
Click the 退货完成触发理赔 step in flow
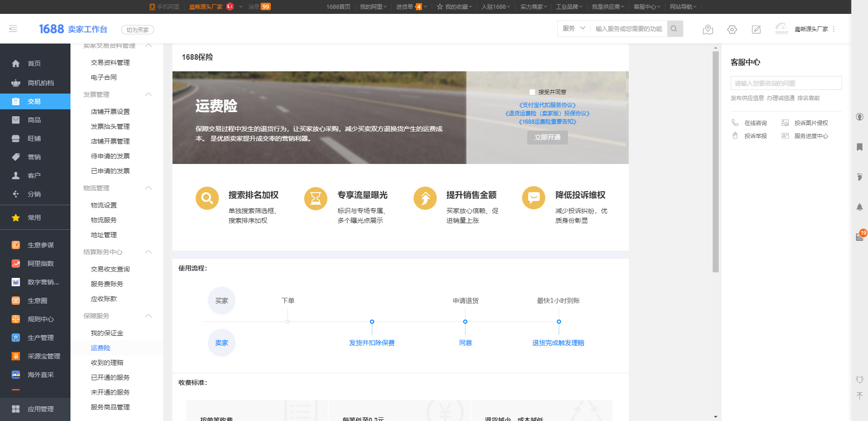[558, 343]
